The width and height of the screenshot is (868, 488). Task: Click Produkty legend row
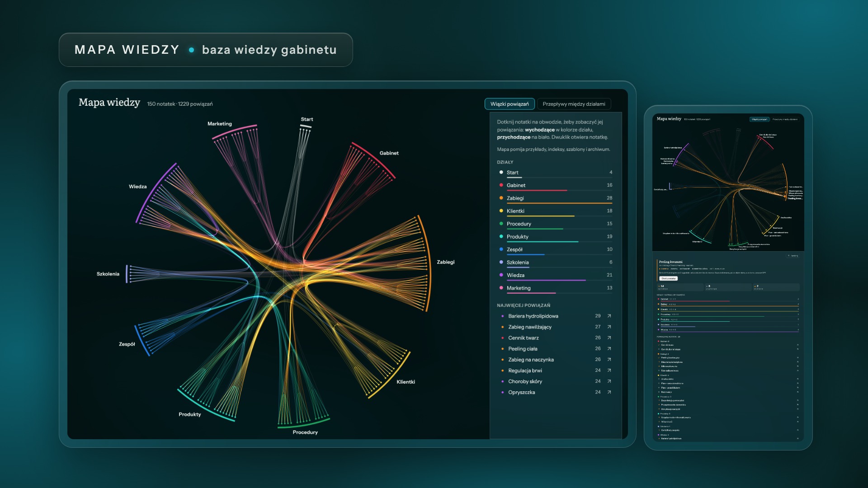point(556,237)
